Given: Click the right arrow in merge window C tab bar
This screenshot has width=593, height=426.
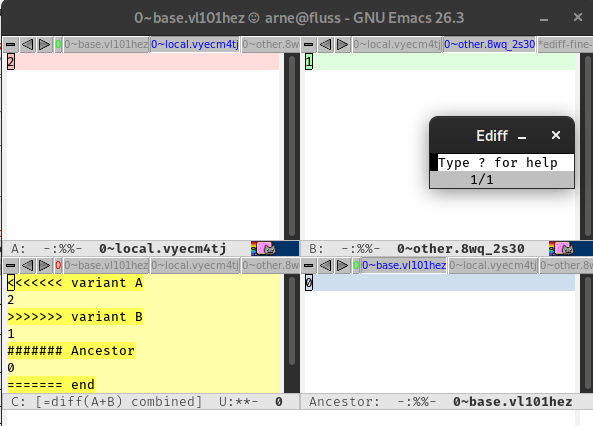Looking at the screenshot, I should [x=44, y=266].
